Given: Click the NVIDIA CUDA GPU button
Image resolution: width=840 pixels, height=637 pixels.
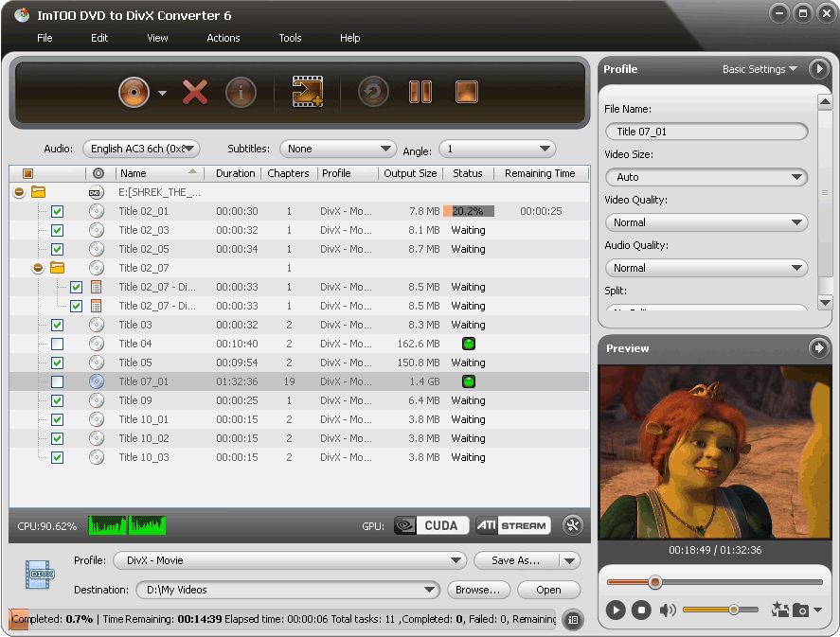Looking at the screenshot, I should (431, 525).
